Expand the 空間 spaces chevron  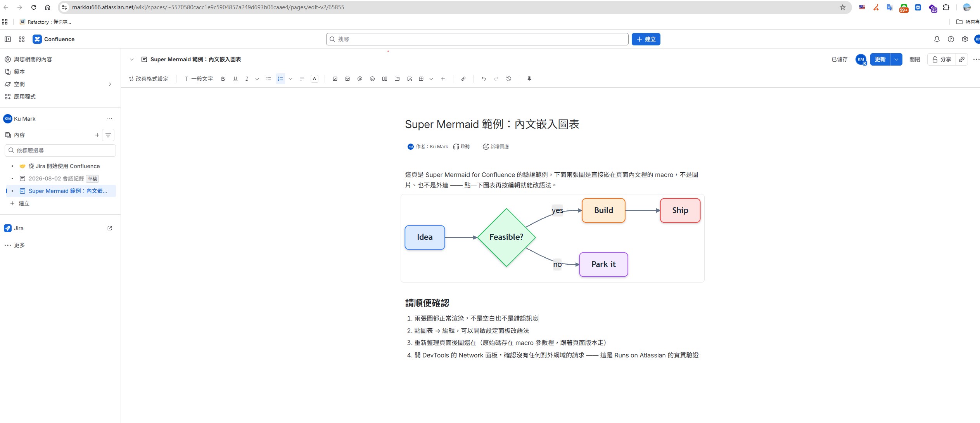110,84
